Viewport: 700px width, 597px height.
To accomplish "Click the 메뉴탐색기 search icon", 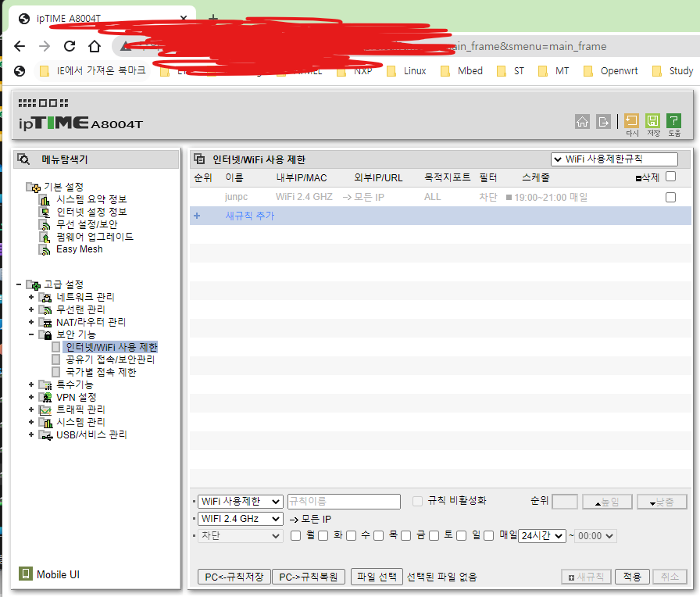I will point(23,159).
